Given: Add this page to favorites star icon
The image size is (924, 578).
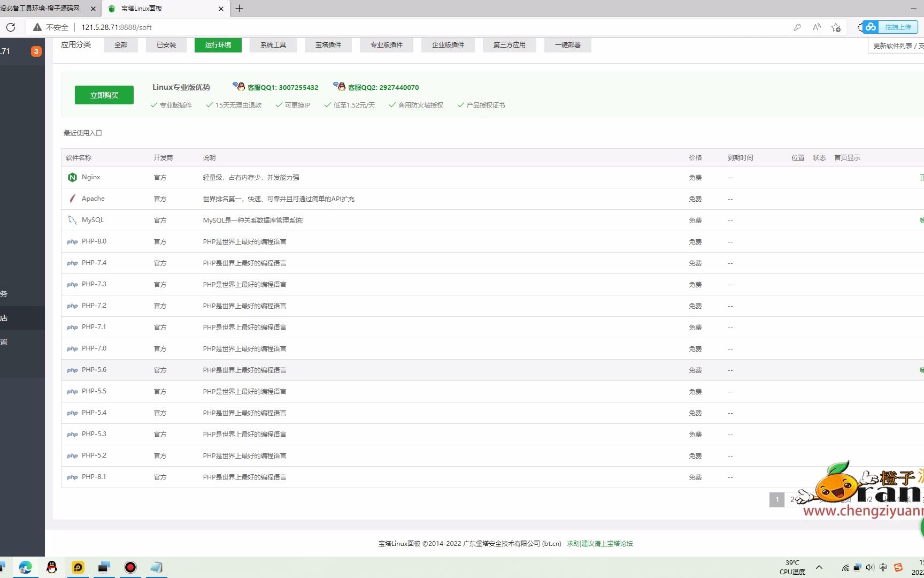Looking at the screenshot, I should point(836,27).
